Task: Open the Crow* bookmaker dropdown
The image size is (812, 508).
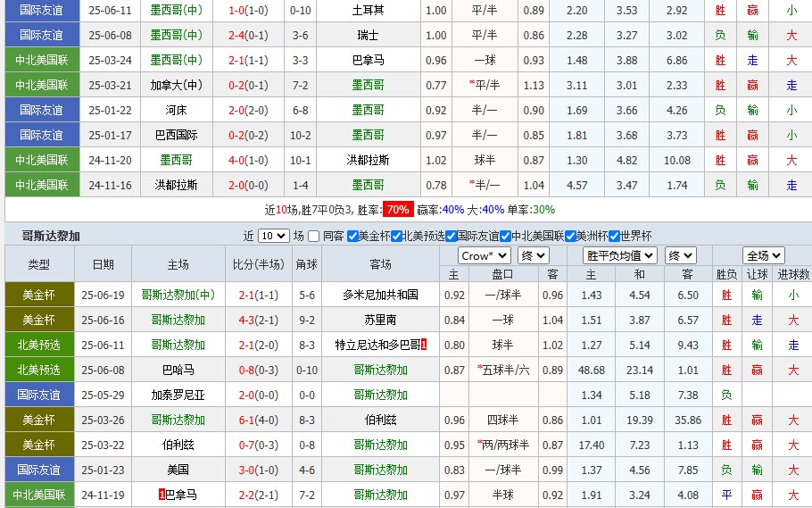Action: point(485,255)
